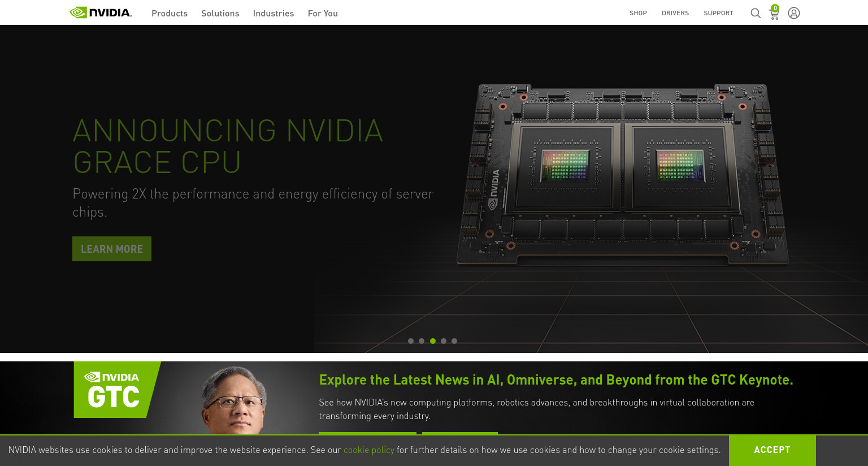Go to the SHOP link
Image resolution: width=868 pixels, height=466 pixels.
638,13
